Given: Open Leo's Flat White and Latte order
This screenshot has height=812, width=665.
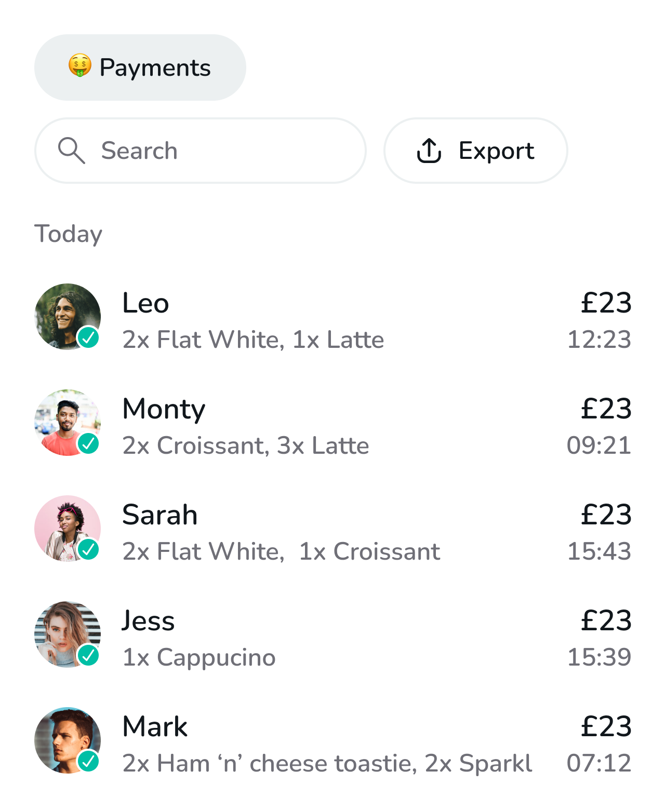Looking at the screenshot, I should (253, 340).
